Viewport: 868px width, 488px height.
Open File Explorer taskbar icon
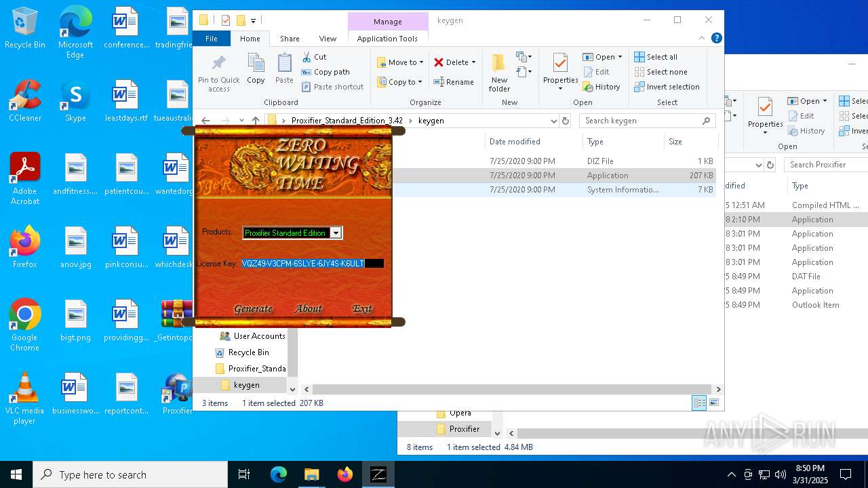point(312,474)
